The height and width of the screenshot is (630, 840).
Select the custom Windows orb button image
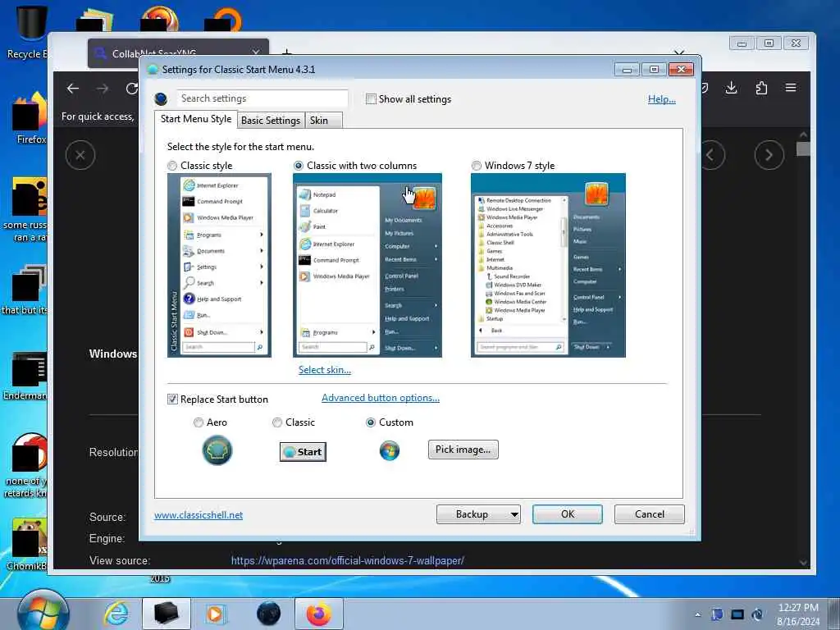coord(390,450)
